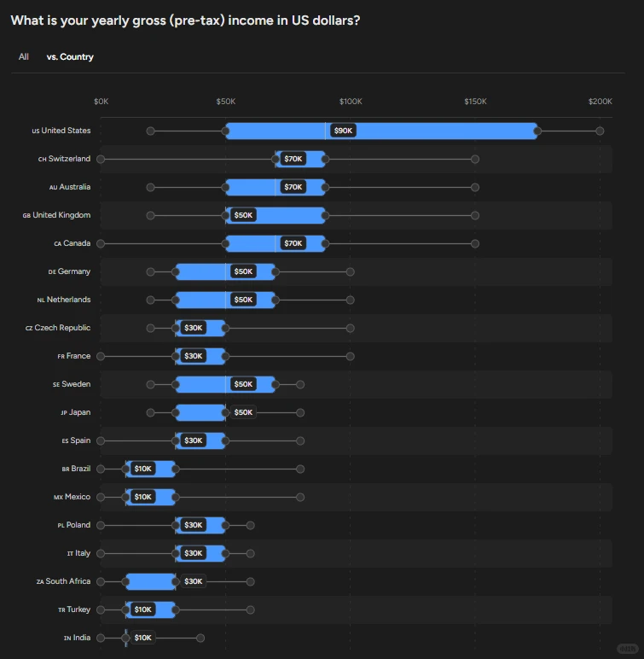The image size is (644, 659).
Task: Select the blue Australia income bar
Action: [276, 187]
